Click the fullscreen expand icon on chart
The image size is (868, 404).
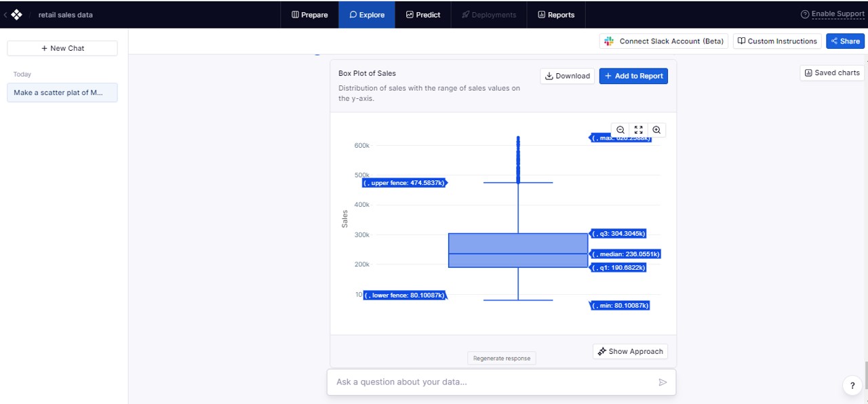coord(638,130)
